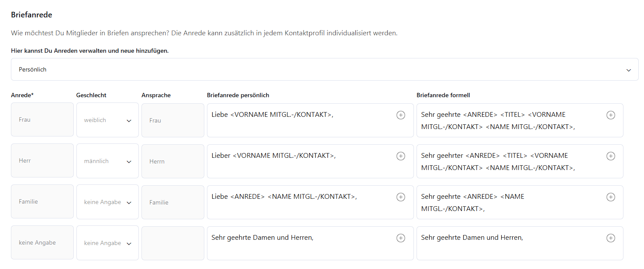This screenshot has height=269, width=644.
Task: Click text 'Lieber <VORNAME MITGL.-/KONTAKT>,'
Action: (x=274, y=156)
